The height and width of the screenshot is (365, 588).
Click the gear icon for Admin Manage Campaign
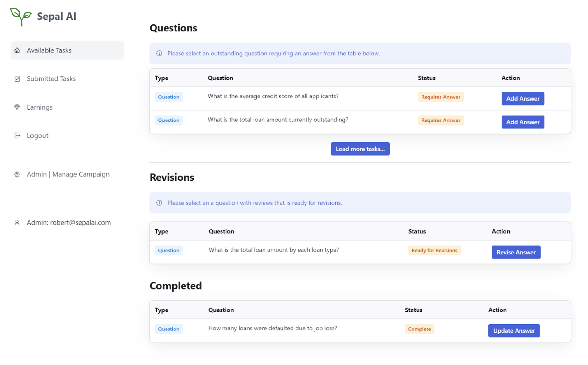click(x=17, y=174)
